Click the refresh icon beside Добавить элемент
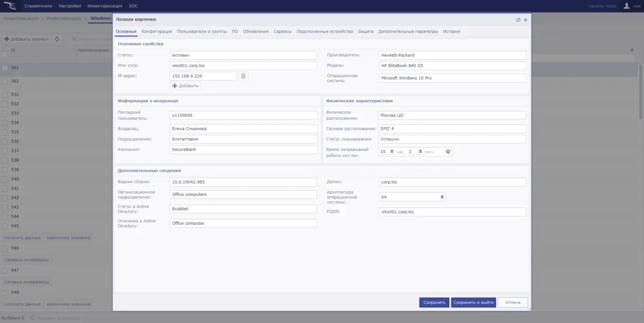The image size is (644, 323). point(57,39)
